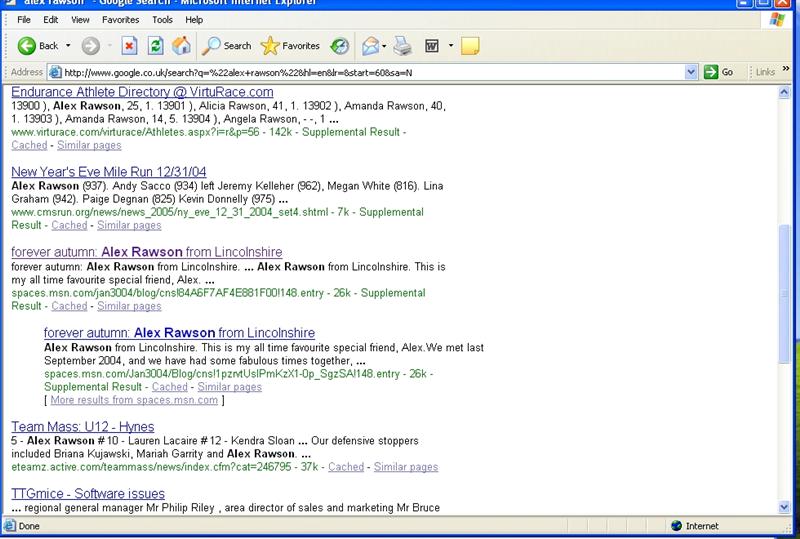Stop page loading with the red X

pos(130,46)
